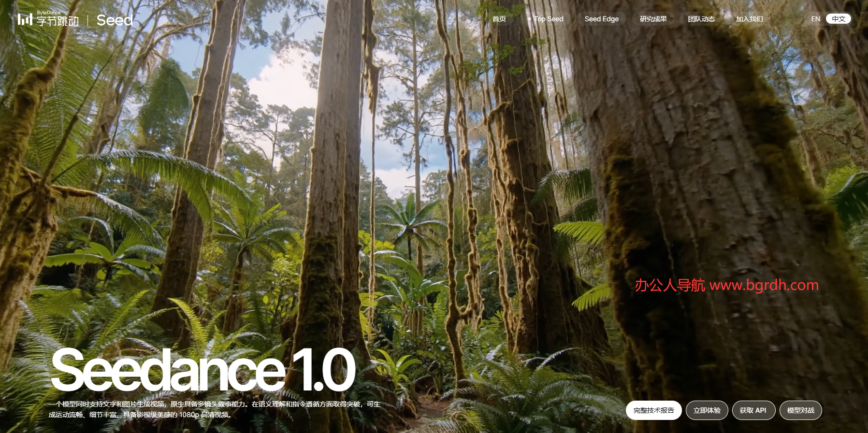Switch site language to EN

pyautogui.click(x=815, y=19)
